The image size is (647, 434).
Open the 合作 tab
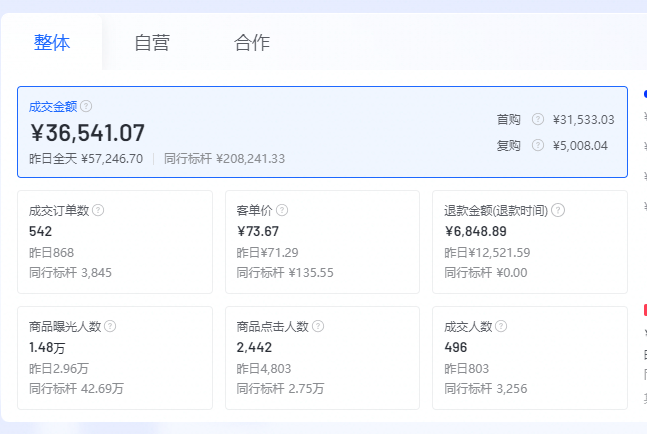coord(252,42)
